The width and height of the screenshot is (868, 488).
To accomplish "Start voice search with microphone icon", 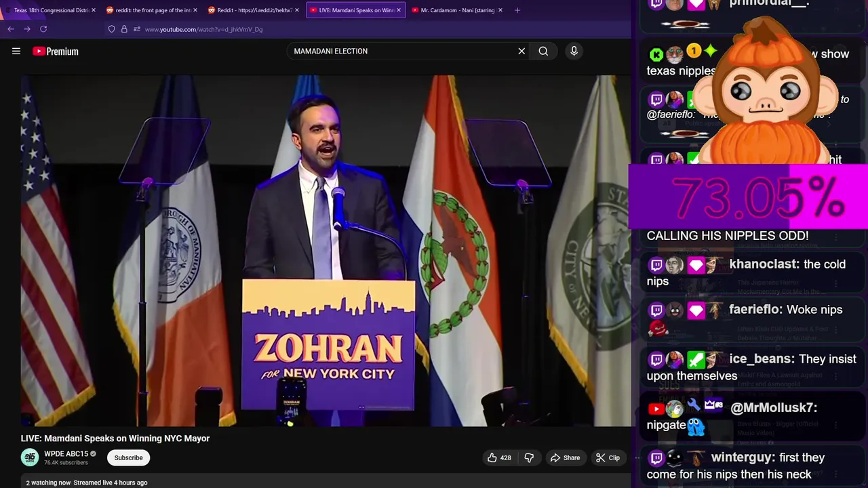I will tap(574, 51).
